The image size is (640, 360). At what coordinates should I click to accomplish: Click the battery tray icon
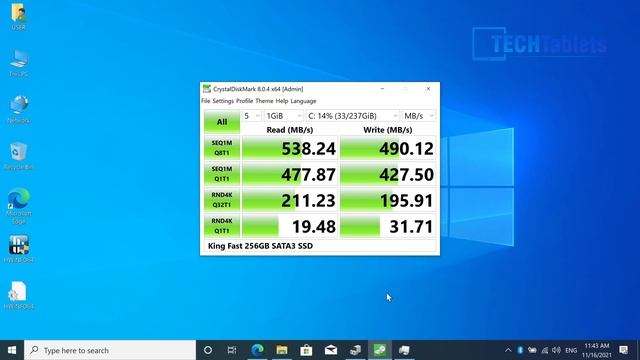(x=532, y=350)
